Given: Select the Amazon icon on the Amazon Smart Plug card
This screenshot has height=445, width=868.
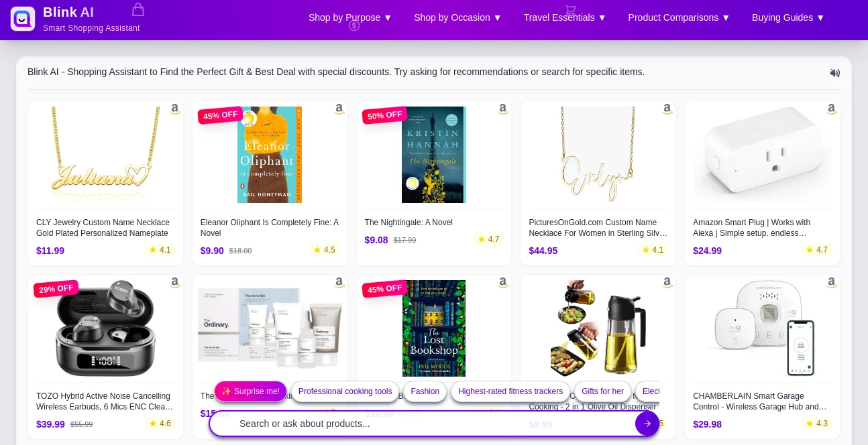Looking at the screenshot, I should pos(831,108).
